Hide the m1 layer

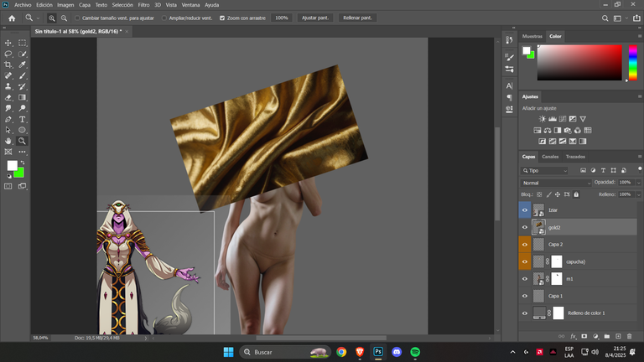click(525, 279)
